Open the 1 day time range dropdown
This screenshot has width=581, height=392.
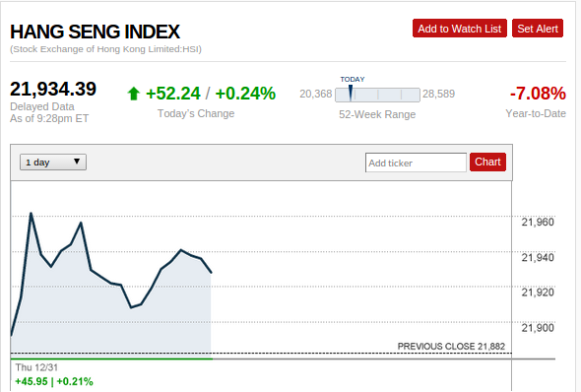(53, 163)
